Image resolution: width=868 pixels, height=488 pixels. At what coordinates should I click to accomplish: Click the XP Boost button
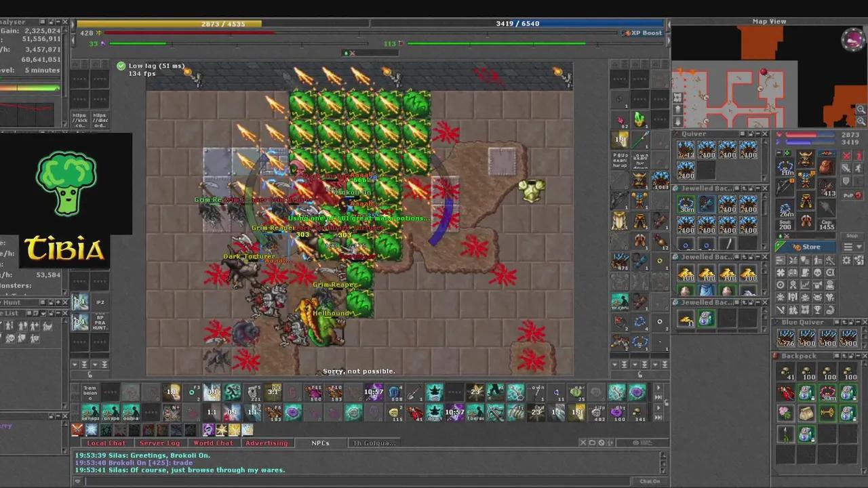click(643, 33)
